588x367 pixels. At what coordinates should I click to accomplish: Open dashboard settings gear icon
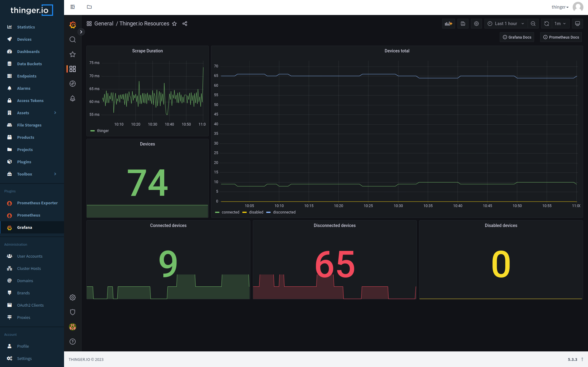pyautogui.click(x=476, y=24)
